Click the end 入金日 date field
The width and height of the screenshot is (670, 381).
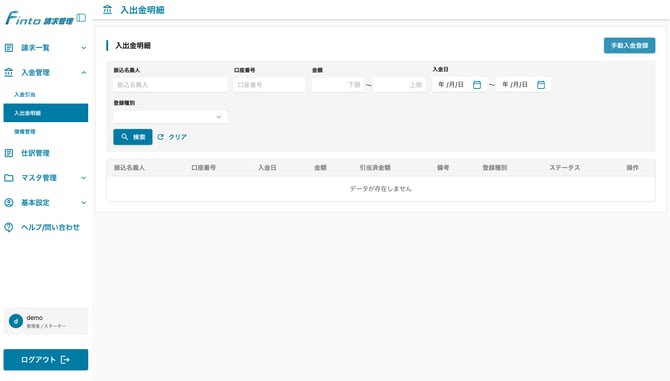click(x=523, y=85)
